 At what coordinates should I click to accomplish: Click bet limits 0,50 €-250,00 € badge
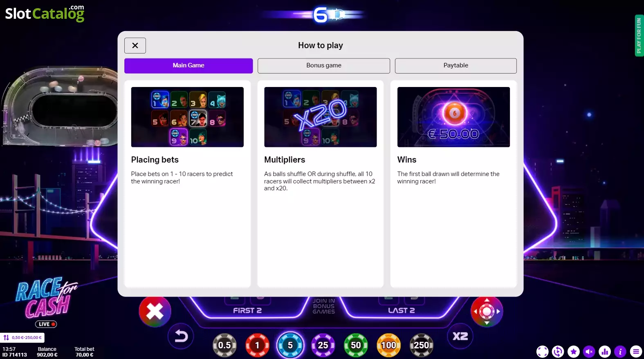(x=22, y=338)
